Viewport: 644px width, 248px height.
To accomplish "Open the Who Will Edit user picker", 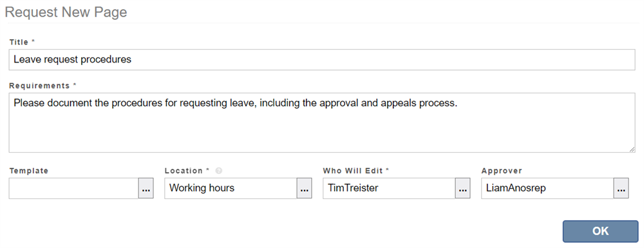I will (462, 189).
